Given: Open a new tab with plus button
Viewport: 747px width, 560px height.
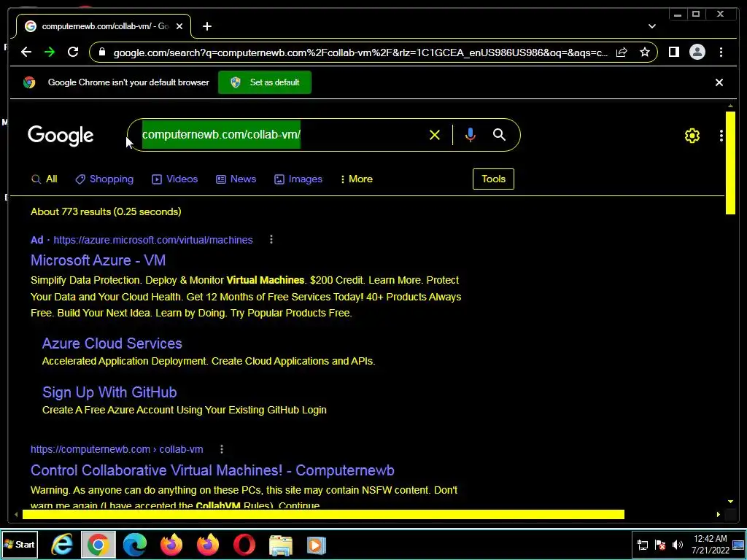Looking at the screenshot, I should point(206,27).
